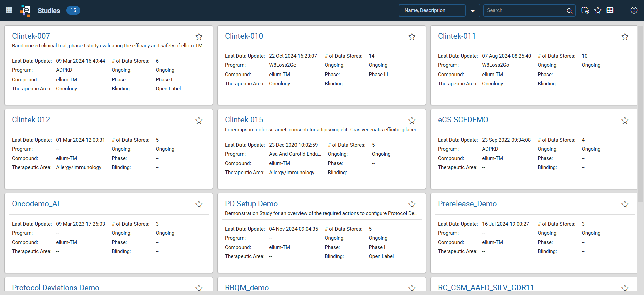The height and width of the screenshot is (295, 644).
Task: Click the date 23 Dec 2020 10:02:59
Action: (293, 145)
